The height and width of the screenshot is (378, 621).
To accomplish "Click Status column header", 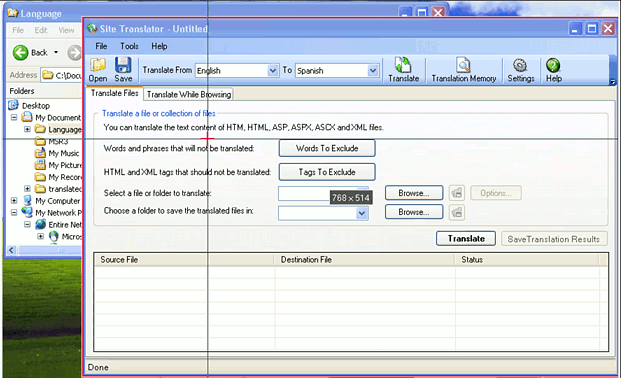I will click(x=527, y=260).
